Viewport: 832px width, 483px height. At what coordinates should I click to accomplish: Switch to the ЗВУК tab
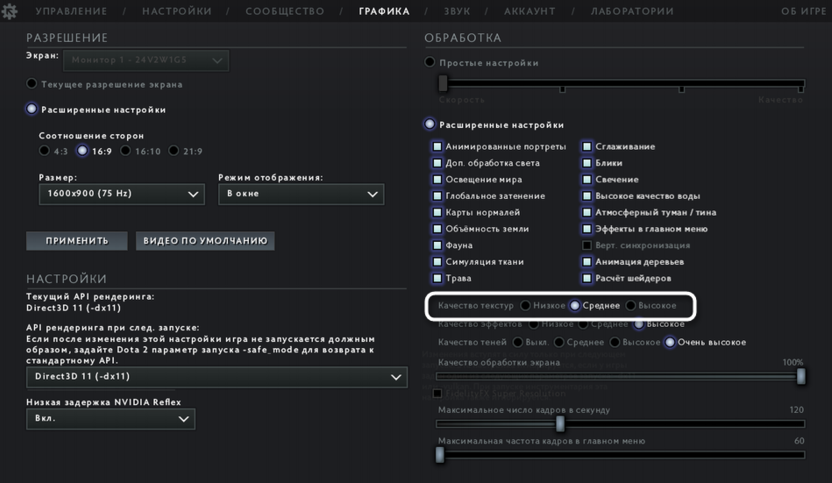click(x=458, y=11)
